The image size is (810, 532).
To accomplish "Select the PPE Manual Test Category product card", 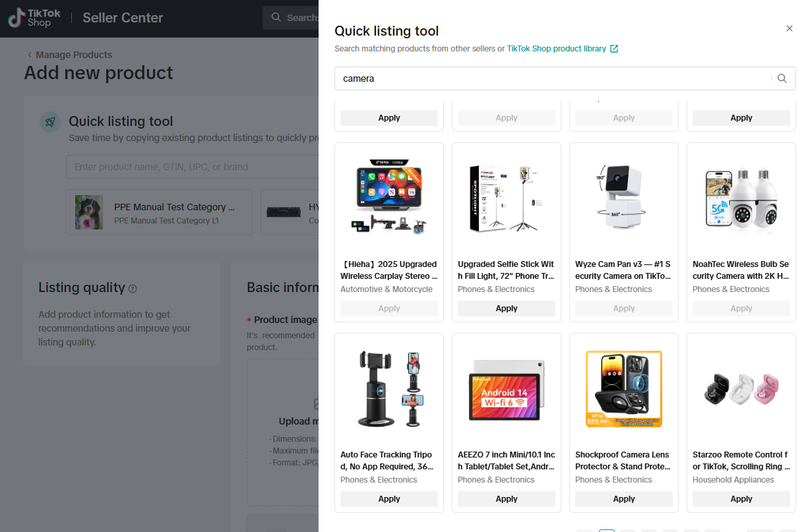I will pos(159,212).
